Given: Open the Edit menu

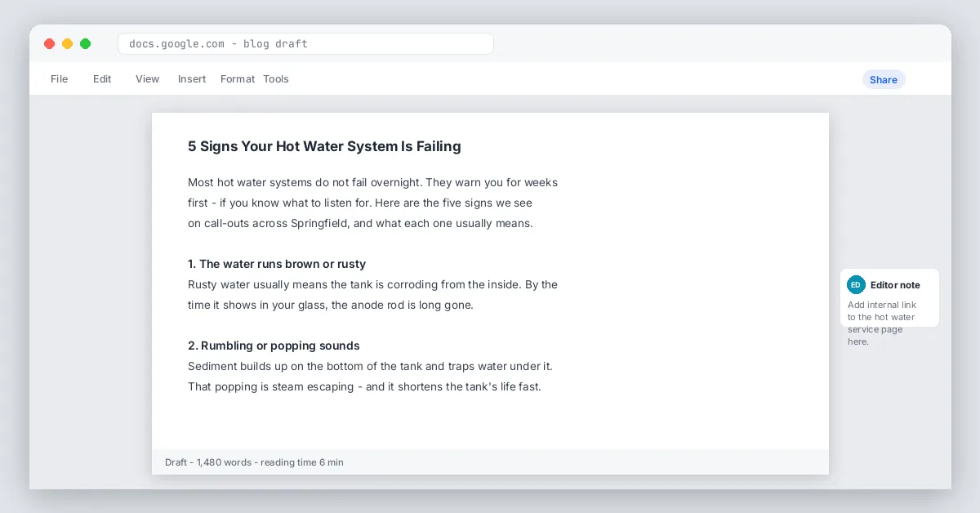Looking at the screenshot, I should coord(102,79).
